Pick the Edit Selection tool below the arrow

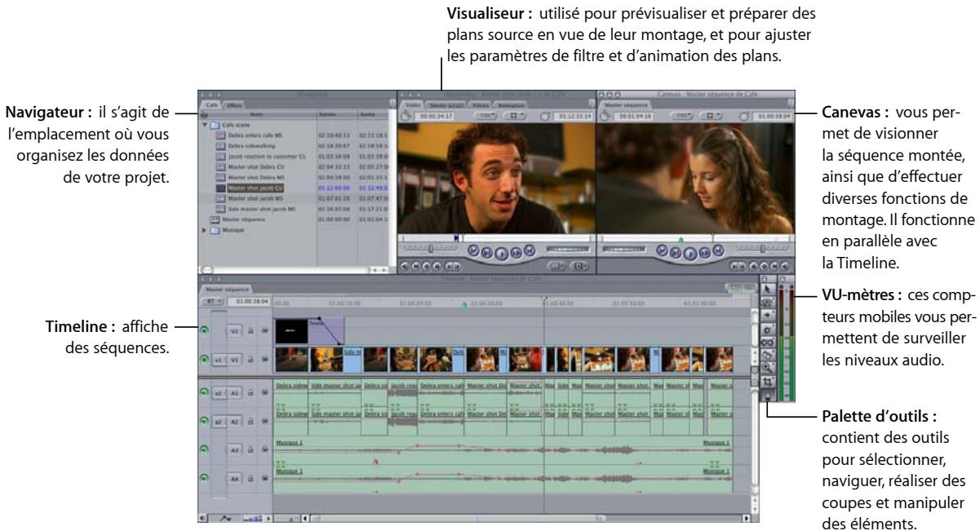pyautogui.click(x=767, y=301)
